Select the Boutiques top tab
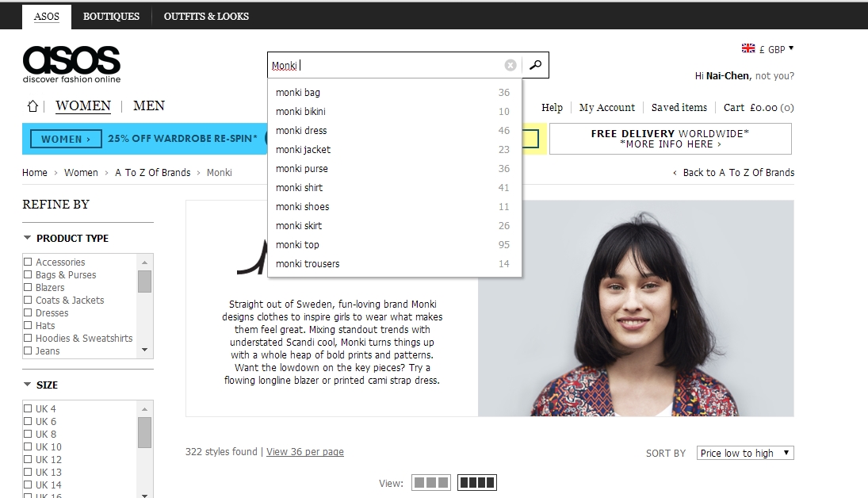 (111, 17)
